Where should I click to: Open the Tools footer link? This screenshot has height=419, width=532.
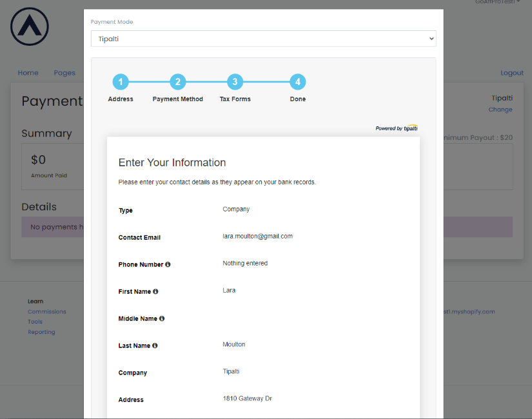point(35,322)
